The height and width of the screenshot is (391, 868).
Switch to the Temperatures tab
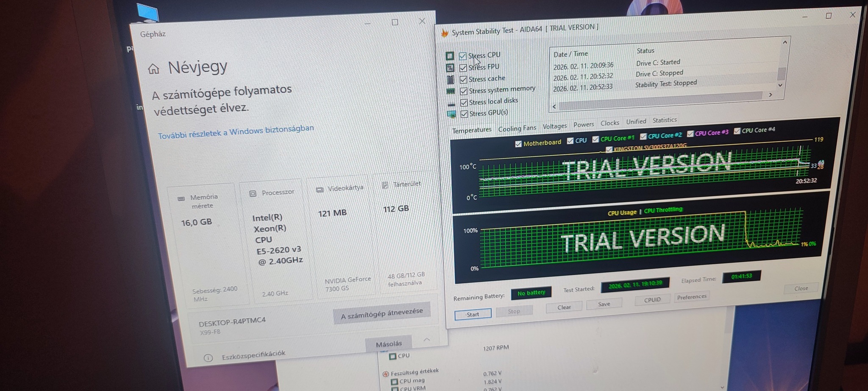click(x=472, y=130)
